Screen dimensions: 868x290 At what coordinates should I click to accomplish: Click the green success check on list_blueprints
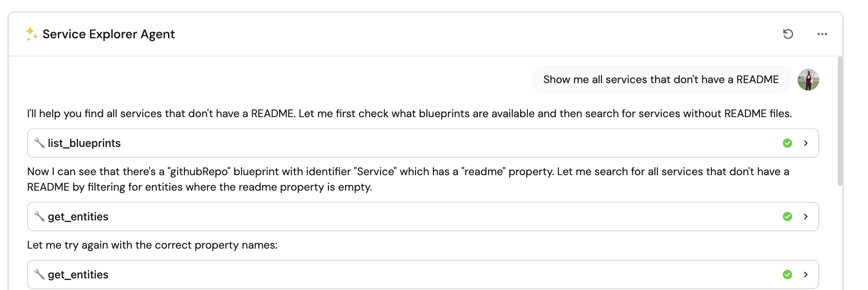(787, 143)
